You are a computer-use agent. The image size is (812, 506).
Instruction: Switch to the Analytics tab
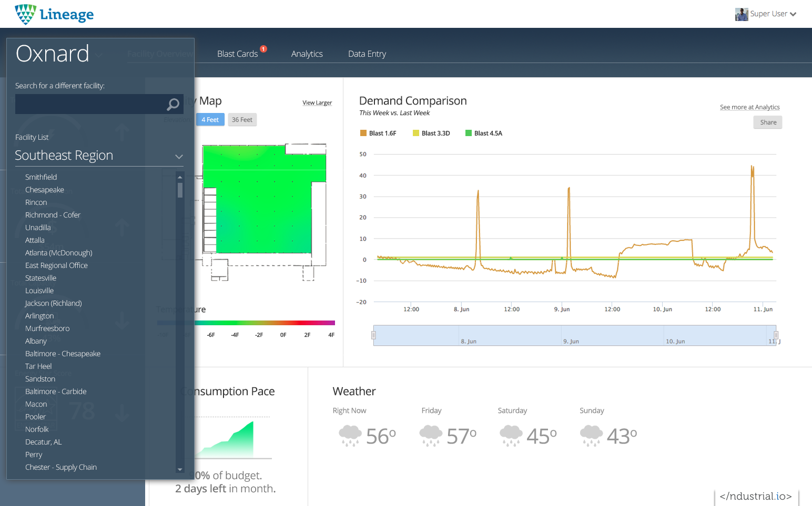click(x=307, y=54)
